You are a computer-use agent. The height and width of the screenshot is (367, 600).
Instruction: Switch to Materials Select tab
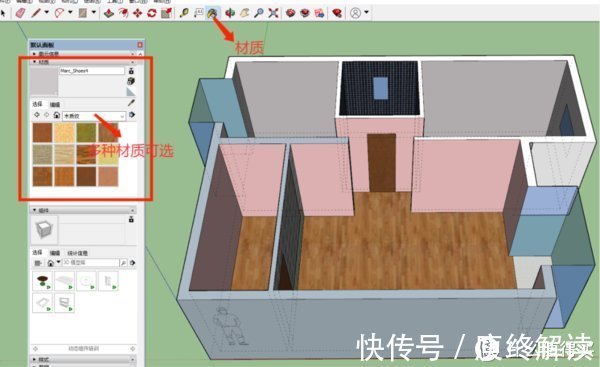click(38, 104)
